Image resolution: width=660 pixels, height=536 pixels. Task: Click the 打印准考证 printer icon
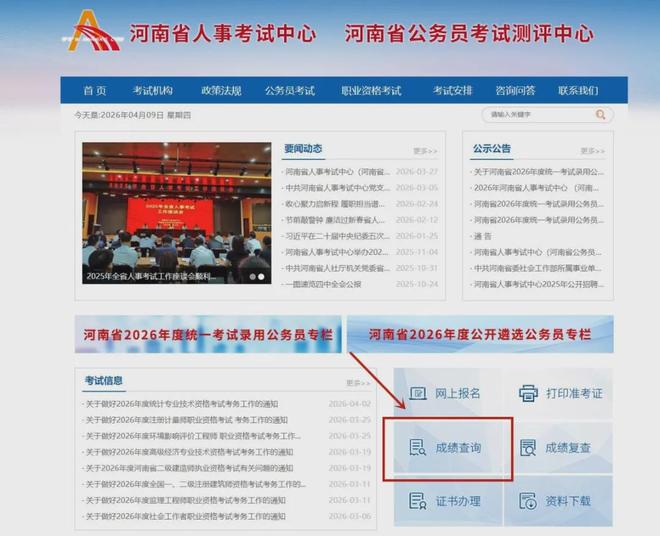528,394
